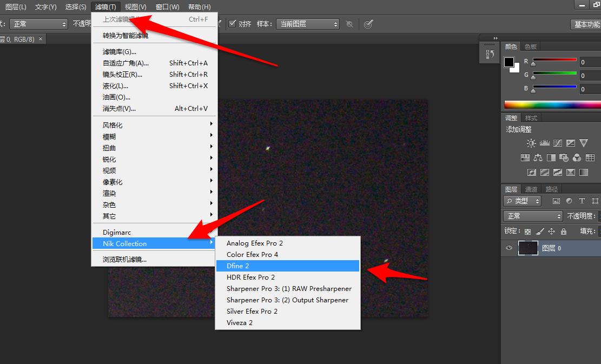Add a Photo Filter adjustment
The width and height of the screenshot is (601, 364).
point(564,157)
